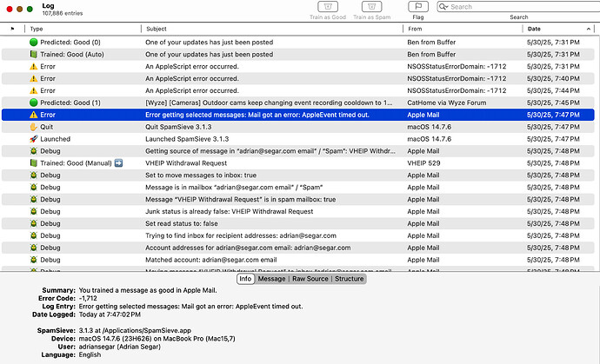Click the warning icon of the 7:40 PM Error row

point(34,79)
